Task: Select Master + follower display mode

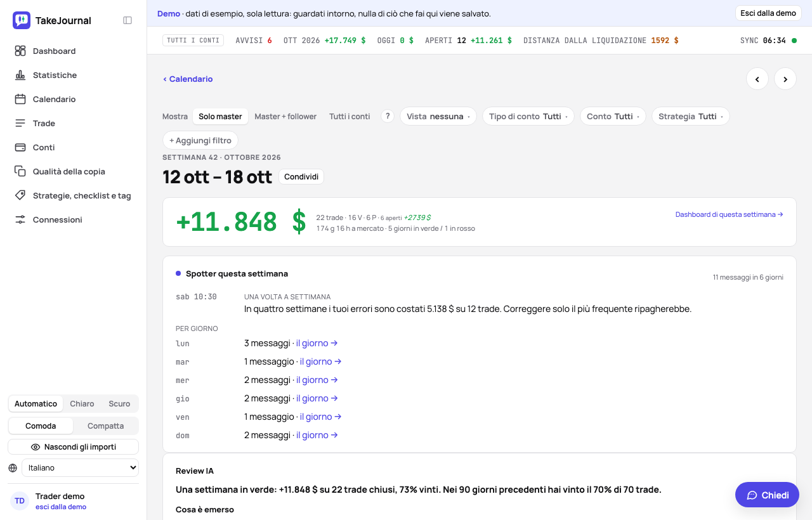Action: point(285,117)
